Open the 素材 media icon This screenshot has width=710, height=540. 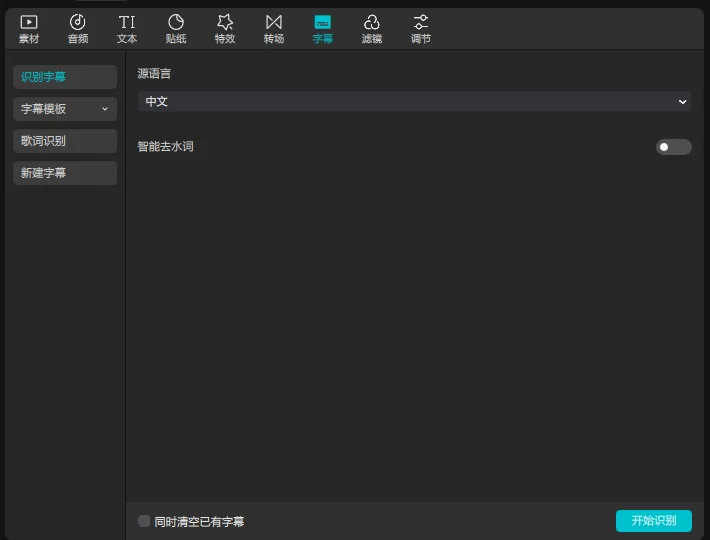(x=29, y=22)
